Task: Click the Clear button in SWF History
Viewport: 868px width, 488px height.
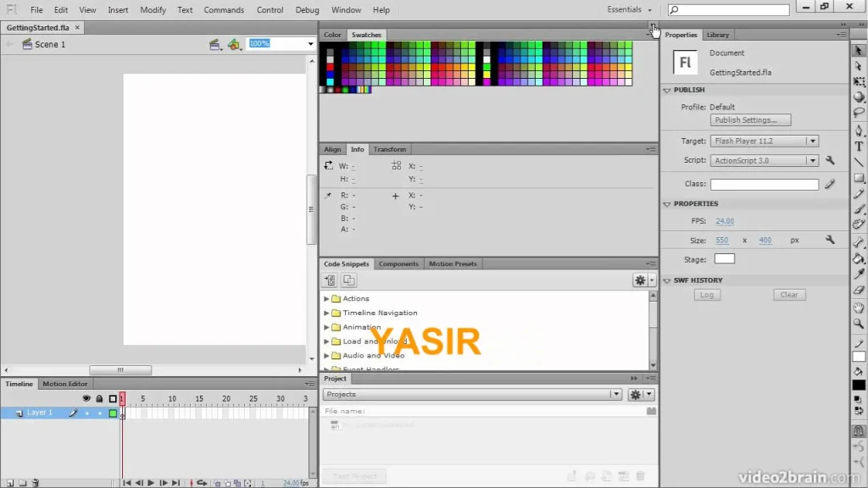Action: click(789, 295)
